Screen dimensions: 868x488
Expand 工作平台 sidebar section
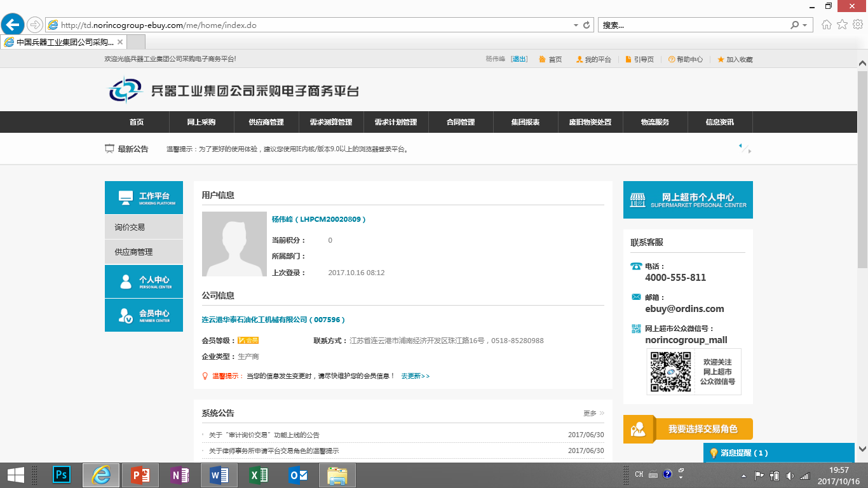(144, 198)
